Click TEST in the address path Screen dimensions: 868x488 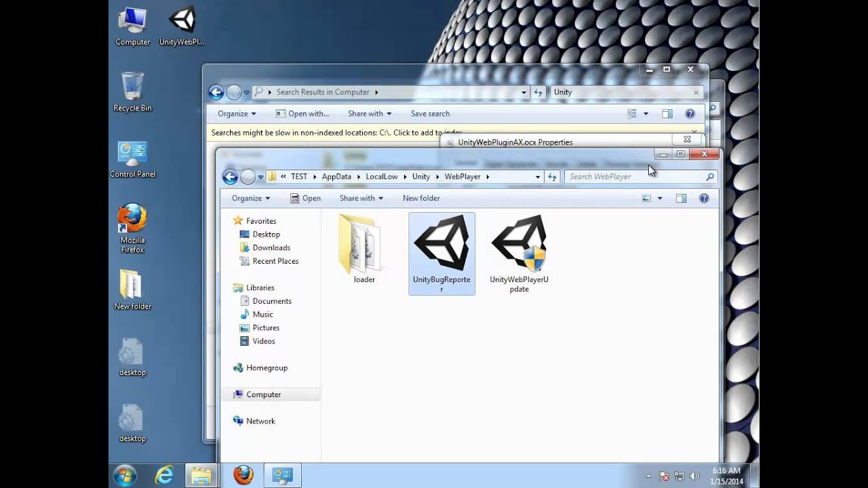tap(299, 177)
